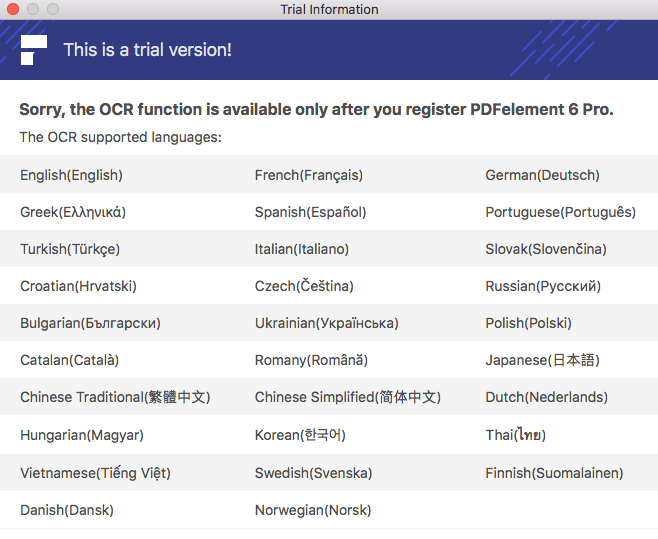Select the Croatian(Hrvatski) entry

click(78, 286)
